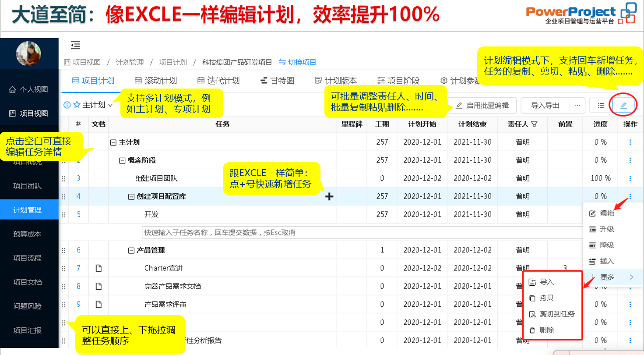The width and height of the screenshot is (644, 355).
Task: Click the pencil edit mode icon
Action: tap(623, 106)
